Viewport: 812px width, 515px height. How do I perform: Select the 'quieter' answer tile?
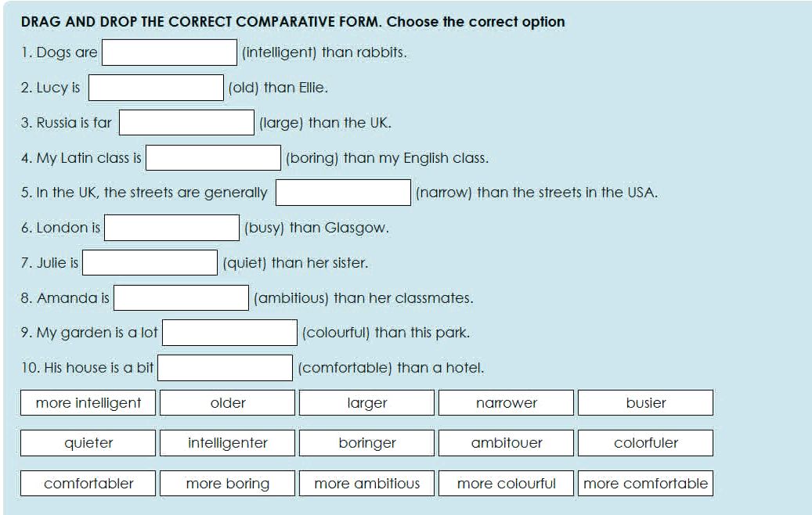pos(87,443)
